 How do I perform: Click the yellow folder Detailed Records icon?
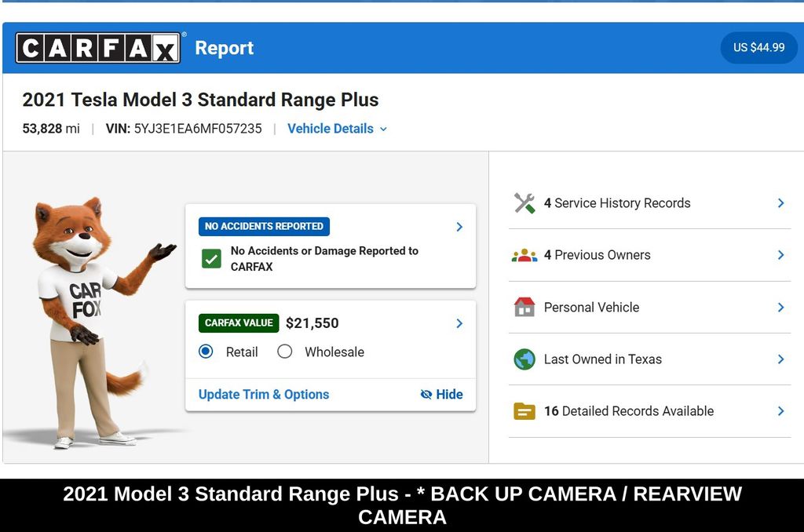[524, 411]
